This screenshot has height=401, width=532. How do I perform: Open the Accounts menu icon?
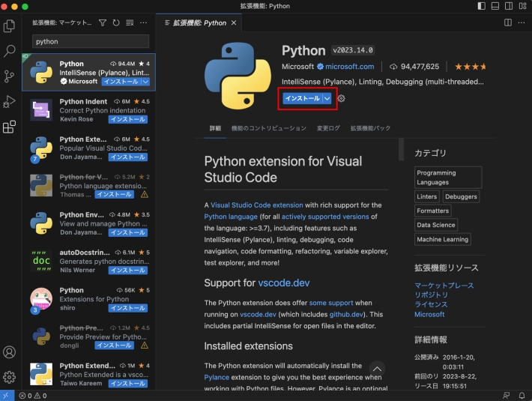pos(10,352)
